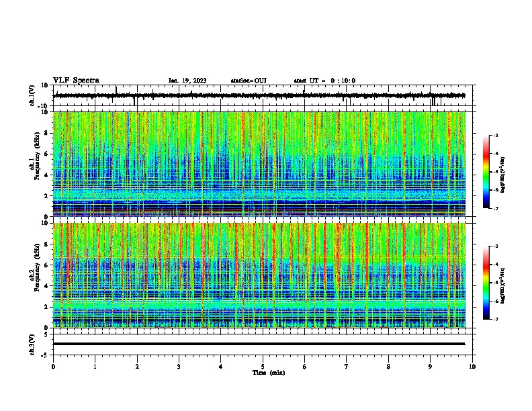The height and width of the screenshot is (411, 532).
Task: Click the "ch.3(V)" axis label
Action: (x=32, y=345)
